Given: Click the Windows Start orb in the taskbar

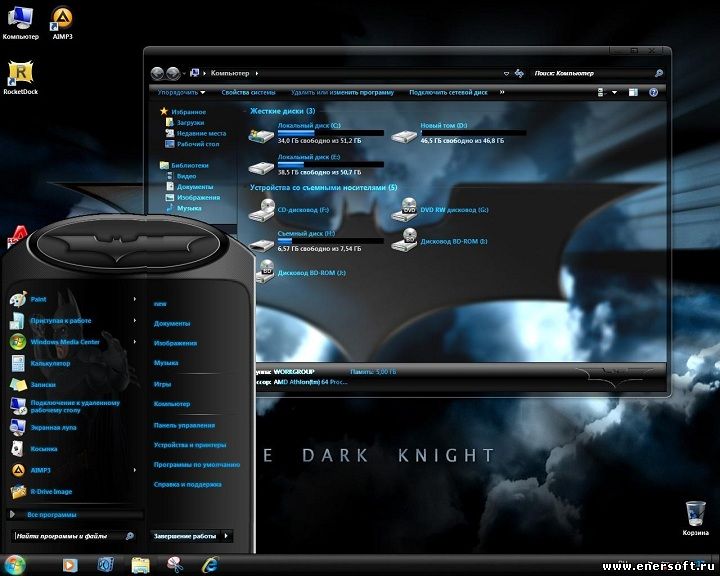Looking at the screenshot, I should [14, 565].
